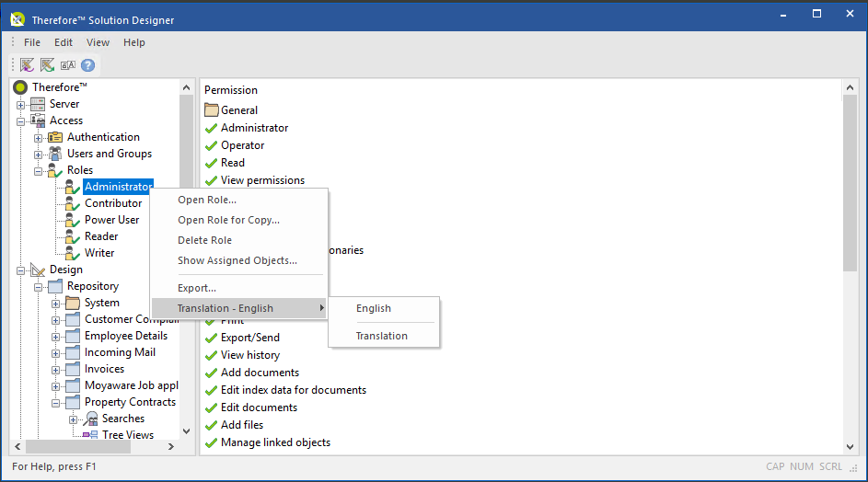Click the Access node icon

coord(38,120)
